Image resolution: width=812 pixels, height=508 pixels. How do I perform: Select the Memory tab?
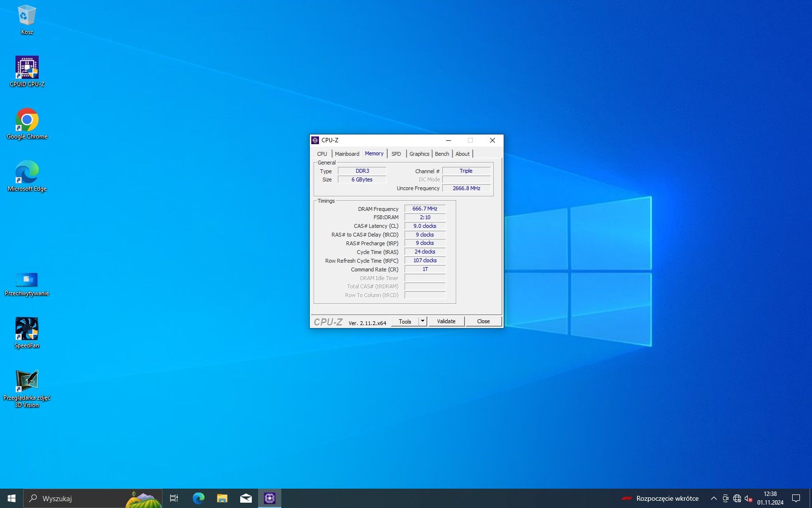374,153
